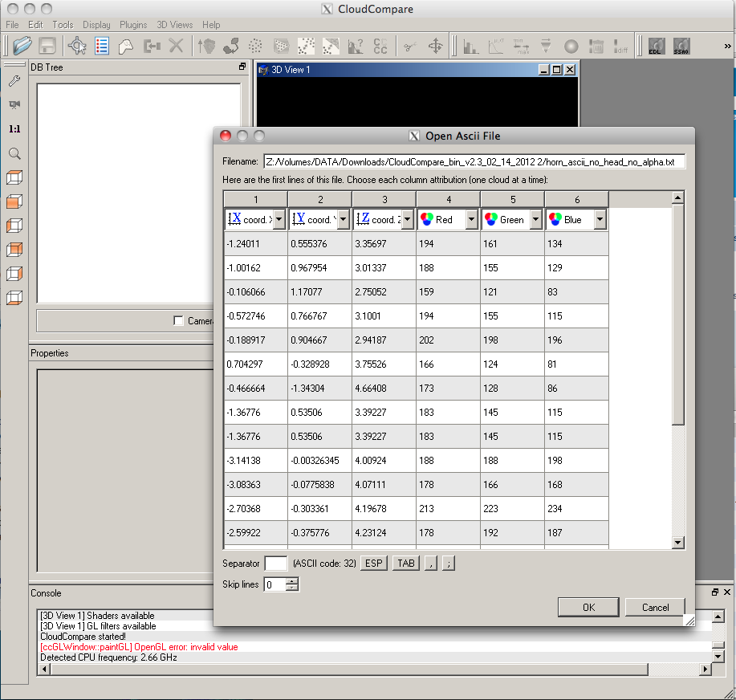
Task: Click the Save toolbar icon
Action: [x=48, y=46]
